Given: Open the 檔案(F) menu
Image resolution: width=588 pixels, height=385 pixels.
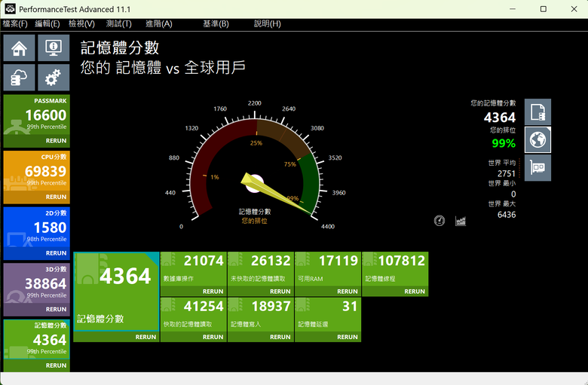Looking at the screenshot, I should 15,23.
